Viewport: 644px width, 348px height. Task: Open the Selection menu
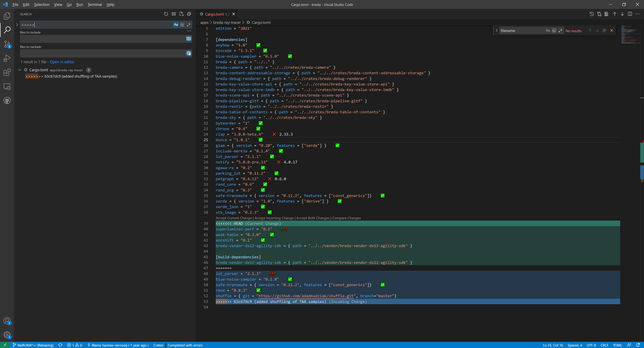[x=41, y=5]
